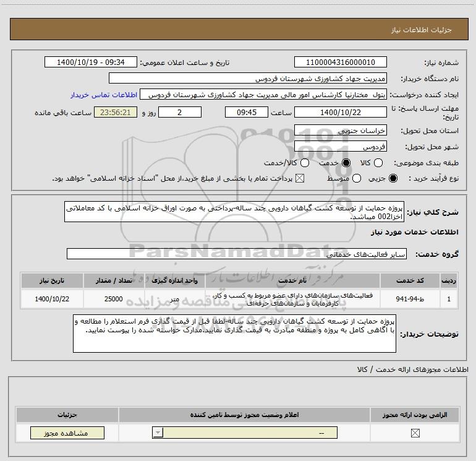Toggle the الزامی بودن ارائه مجوز checkbox
Image resolution: width=476 pixels, height=461 pixels.
415,433
